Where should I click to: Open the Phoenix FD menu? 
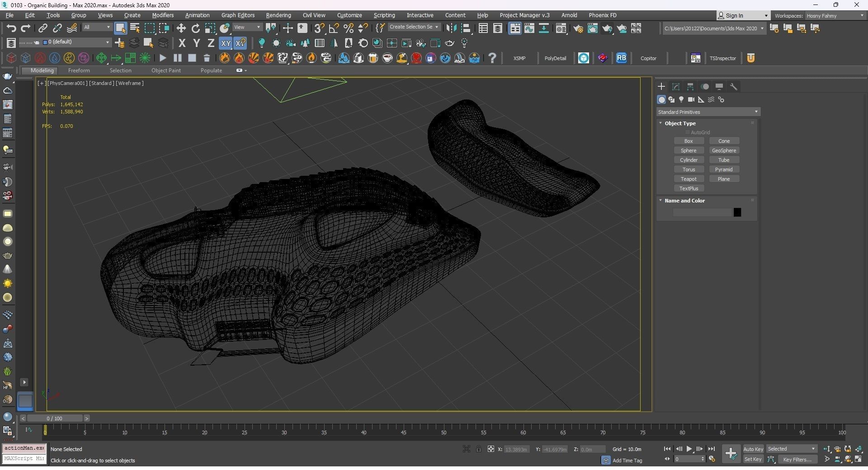[602, 15]
